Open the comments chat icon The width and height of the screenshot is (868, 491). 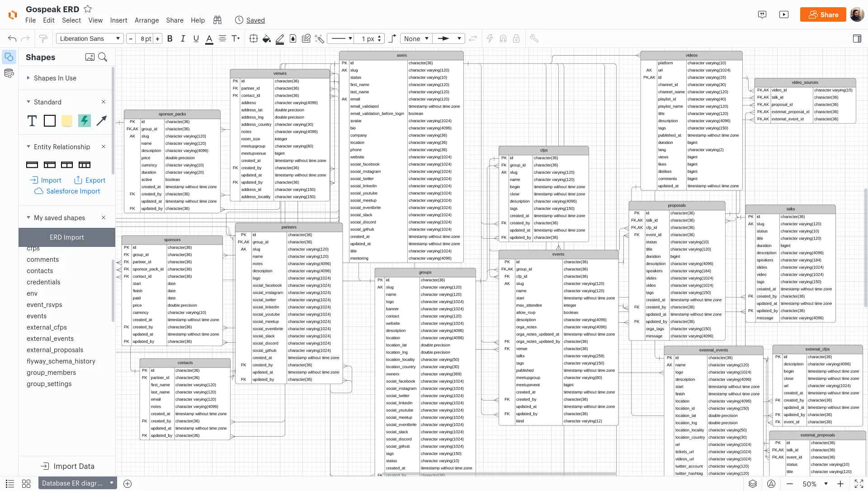point(762,15)
